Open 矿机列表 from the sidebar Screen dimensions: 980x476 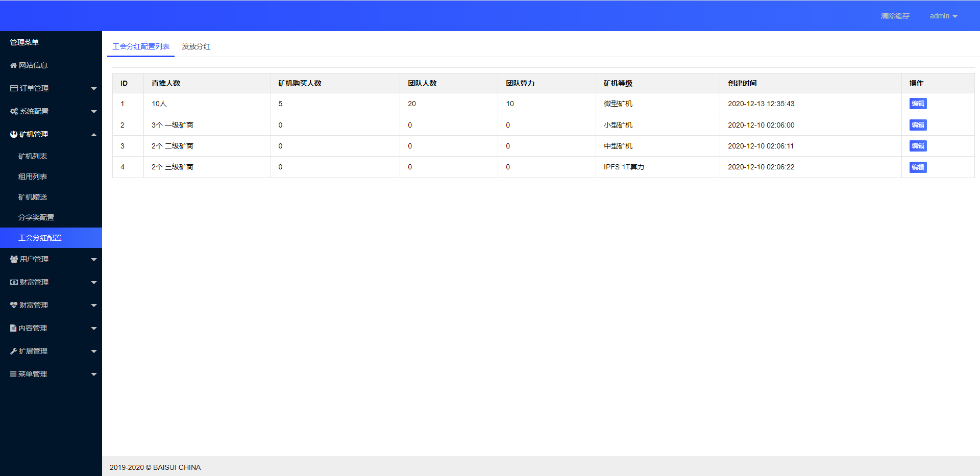[33, 156]
